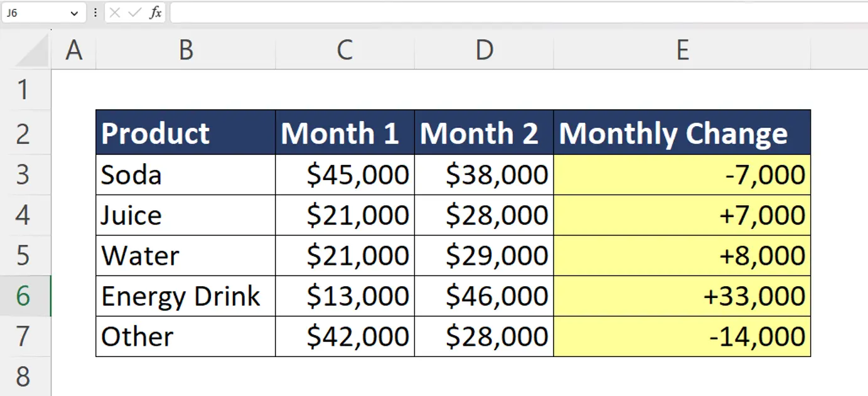Image resolution: width=868 pixels, height=396 pixels.
Task: Select column E header
Action: pyautogui.click(x=682, y=50)
